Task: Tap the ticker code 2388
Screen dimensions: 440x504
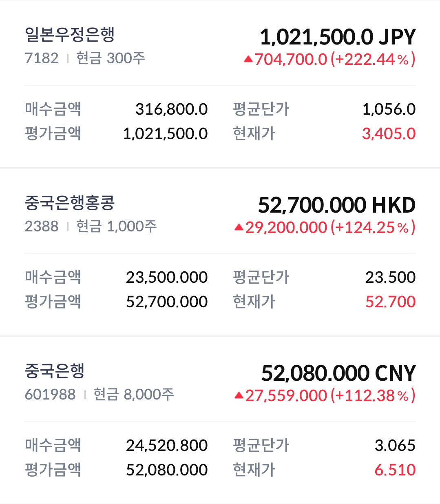Action: [42, 226]
